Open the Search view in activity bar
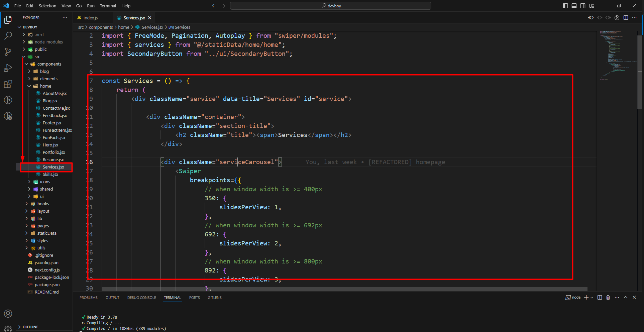The height and width of the screenshot is (332, 644). click(8, 35)
